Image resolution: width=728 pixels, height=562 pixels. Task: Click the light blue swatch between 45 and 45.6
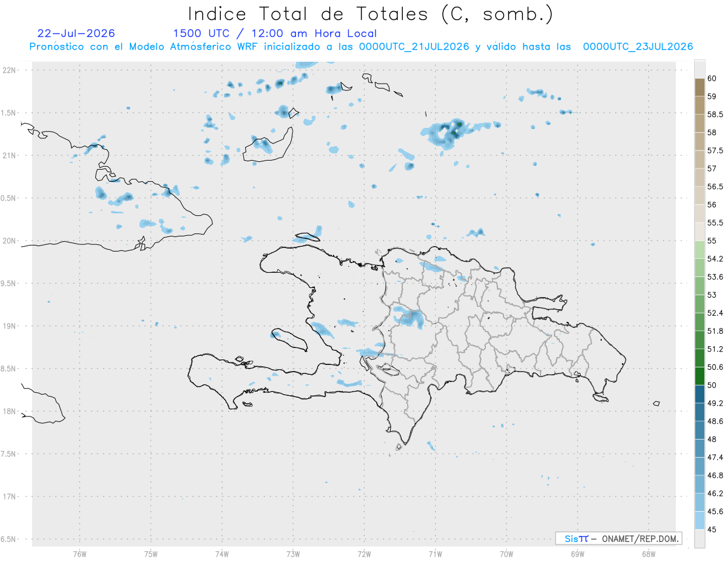click(699, 520)
